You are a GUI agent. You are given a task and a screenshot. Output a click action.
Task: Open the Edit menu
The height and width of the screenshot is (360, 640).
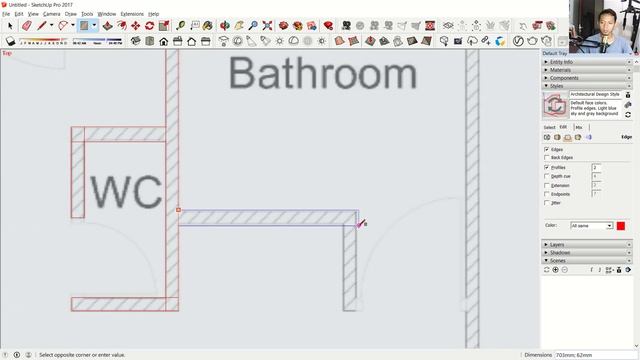click(19, 14)
